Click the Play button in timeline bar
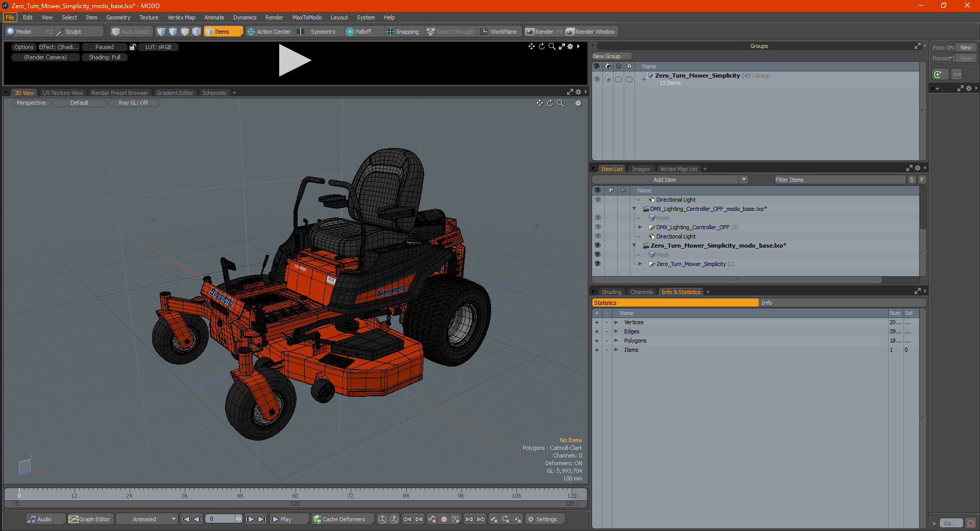 (289, 519)
